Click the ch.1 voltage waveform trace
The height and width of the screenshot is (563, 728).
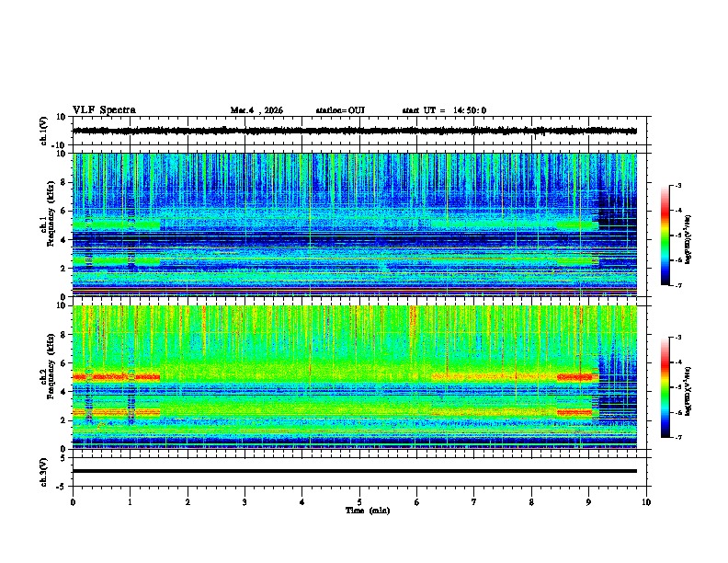355,131
